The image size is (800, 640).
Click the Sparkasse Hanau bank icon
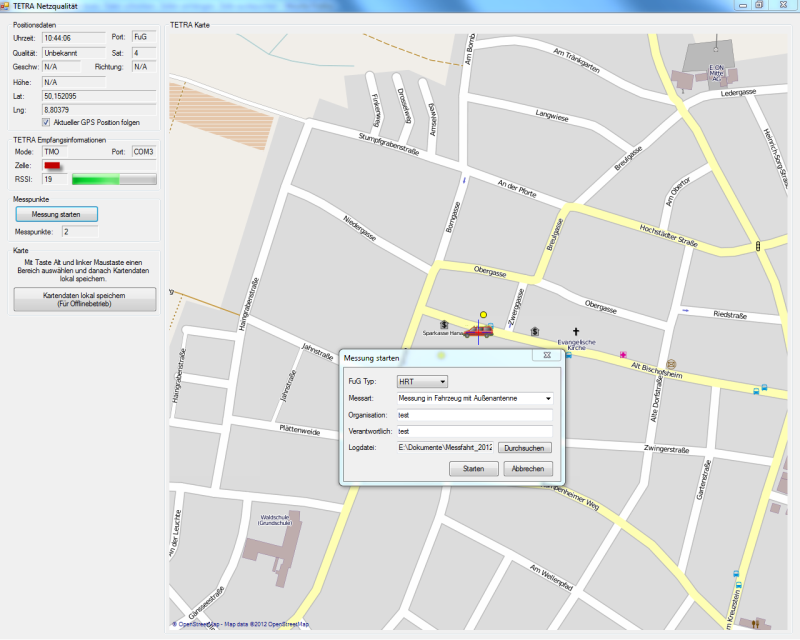point(444,323)
